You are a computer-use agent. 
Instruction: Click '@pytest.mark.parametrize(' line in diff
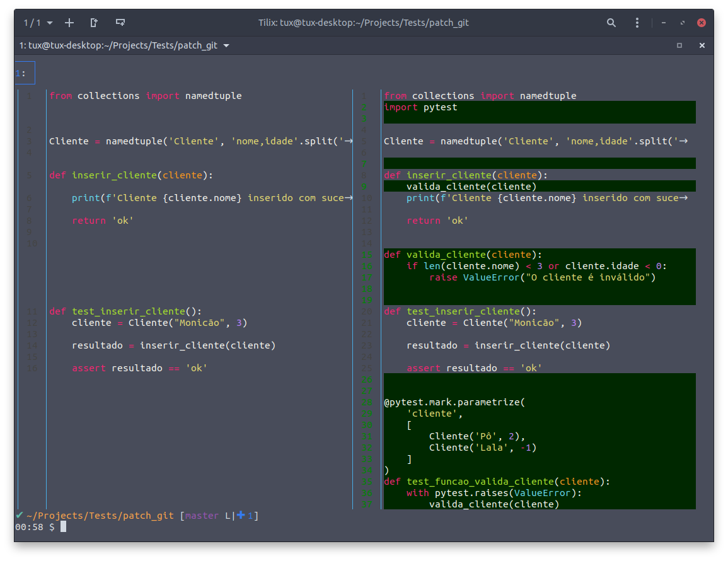point(454,402)
